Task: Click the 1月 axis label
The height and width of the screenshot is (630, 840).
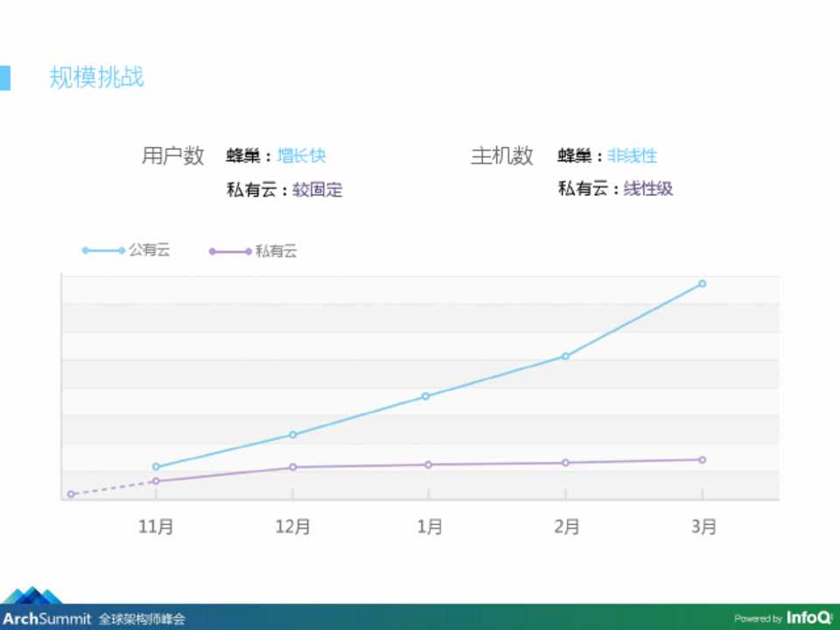Action: pos(429,527)
